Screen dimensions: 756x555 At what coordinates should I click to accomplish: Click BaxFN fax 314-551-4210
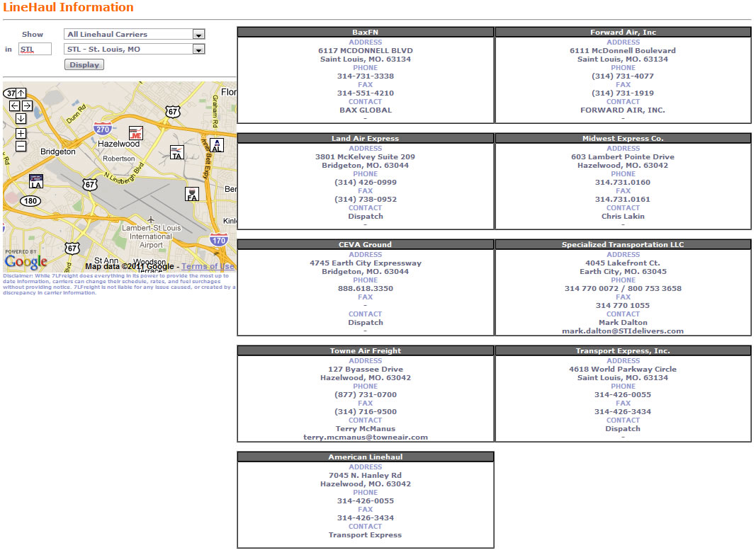[x=366, y=93]
